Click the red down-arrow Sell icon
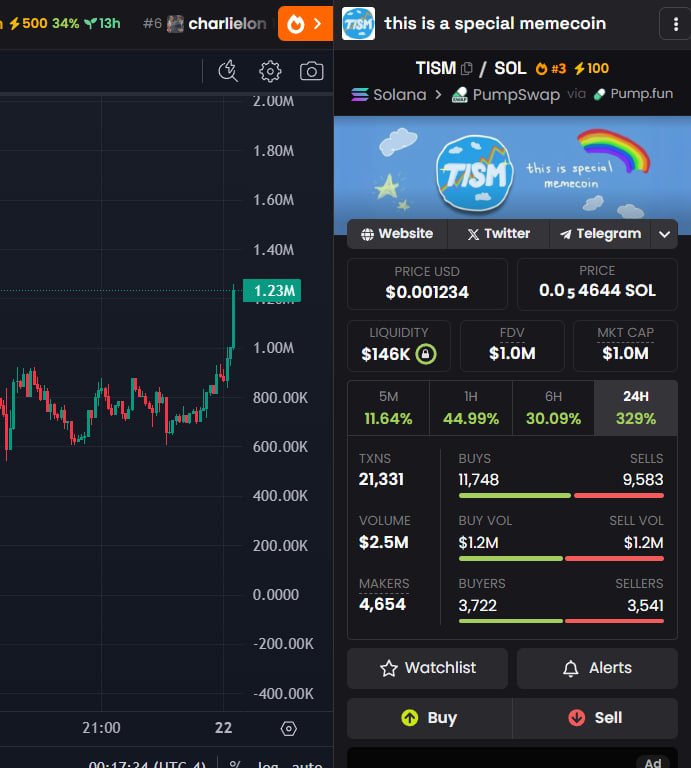The height and width of the screenshot is (768, 691). [577, 718]
